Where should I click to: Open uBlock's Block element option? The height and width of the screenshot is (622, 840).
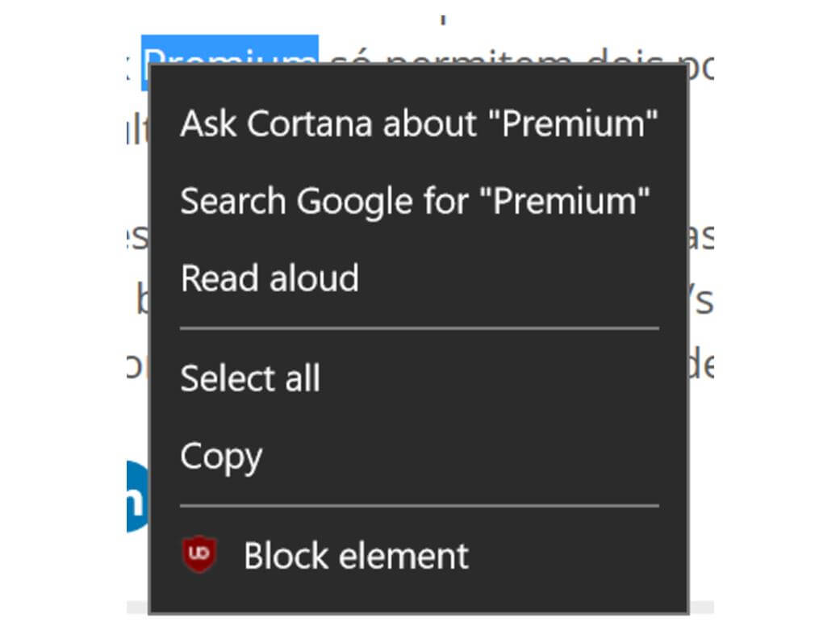pyautogui.click(x=356, y=556)
